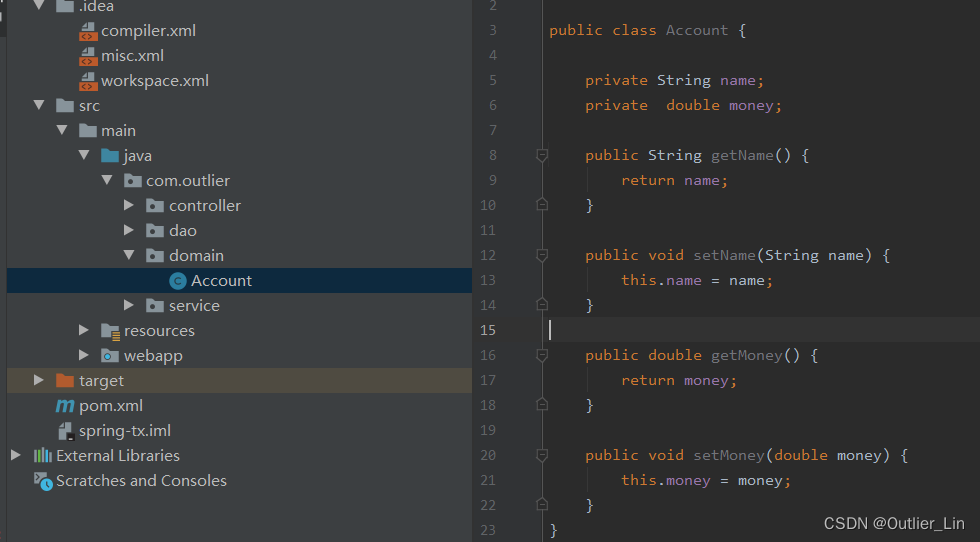Select the Account class tree row
This screenshot has width=980, height=542.
tap(239, 281)
